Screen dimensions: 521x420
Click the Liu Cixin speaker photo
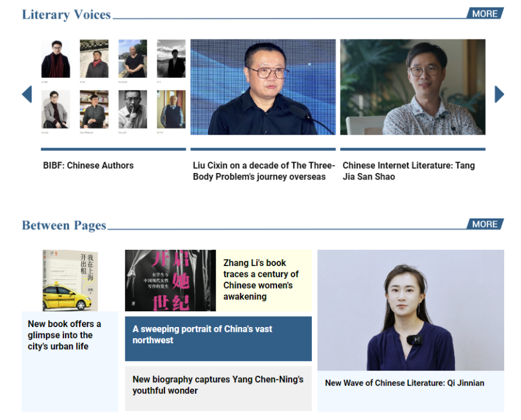pos(263,87)
